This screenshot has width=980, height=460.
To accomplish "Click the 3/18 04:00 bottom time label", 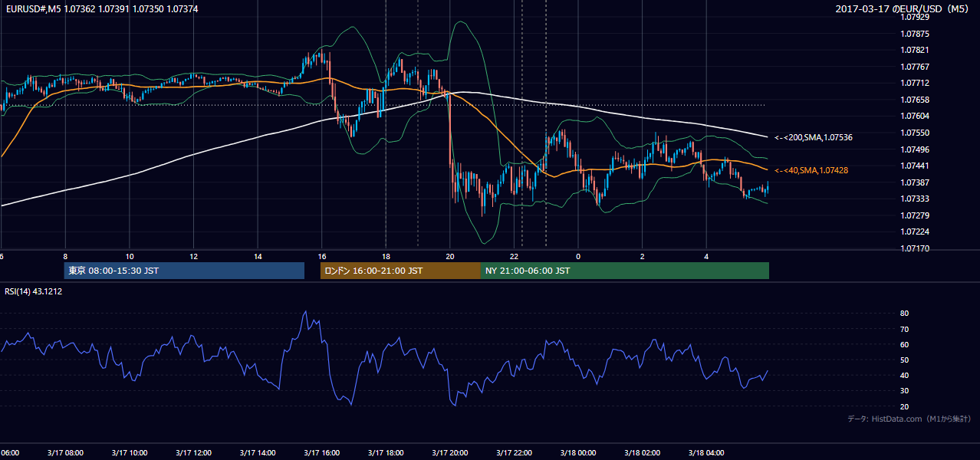I will [x=706, y=452].
